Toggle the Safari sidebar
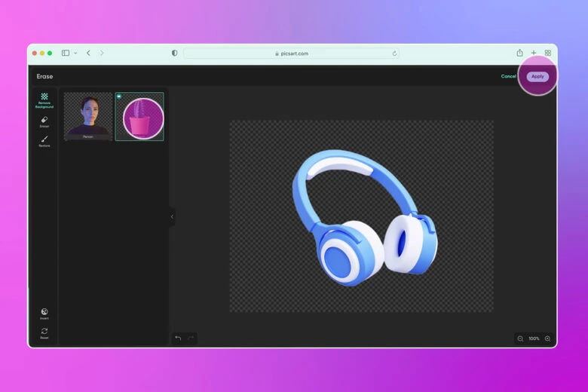This screenshot has height=392, width=588. 66,54
